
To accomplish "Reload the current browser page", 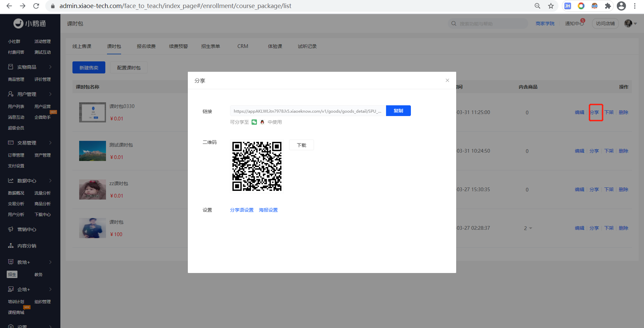I will (36, 6).
